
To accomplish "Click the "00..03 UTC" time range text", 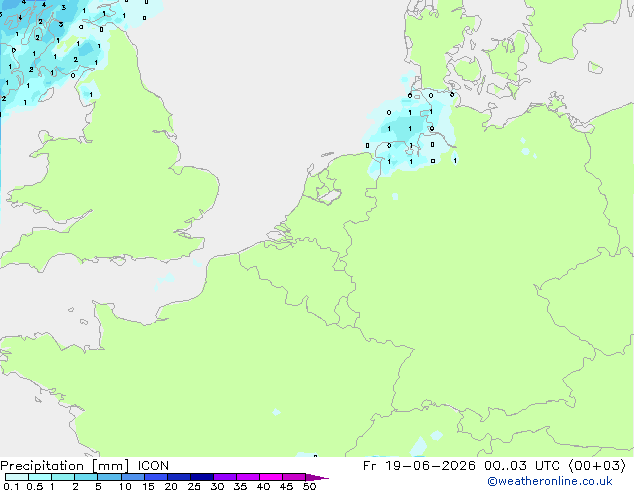I will pos(522,466).
